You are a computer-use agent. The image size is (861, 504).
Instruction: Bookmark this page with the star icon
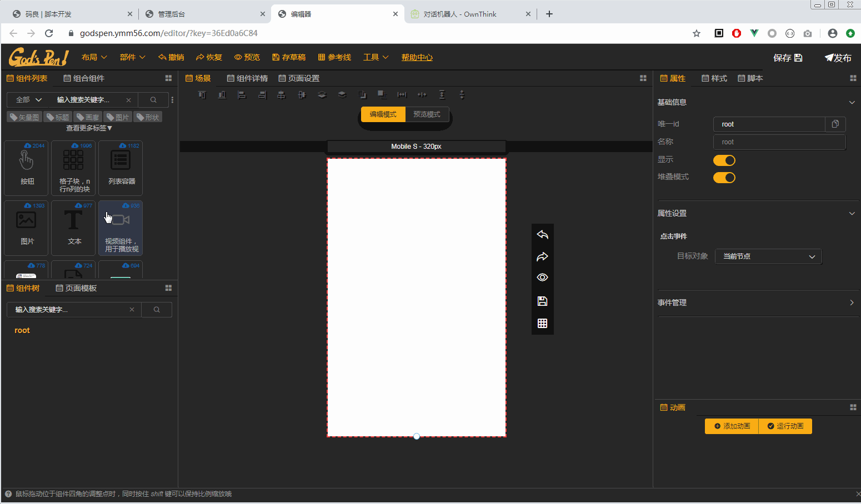pos(697,33)
